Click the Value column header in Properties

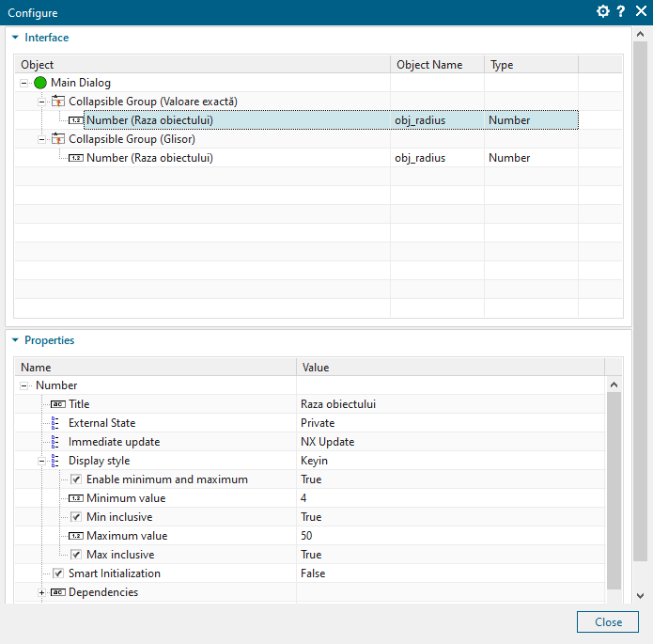click(x=451, y=368)
